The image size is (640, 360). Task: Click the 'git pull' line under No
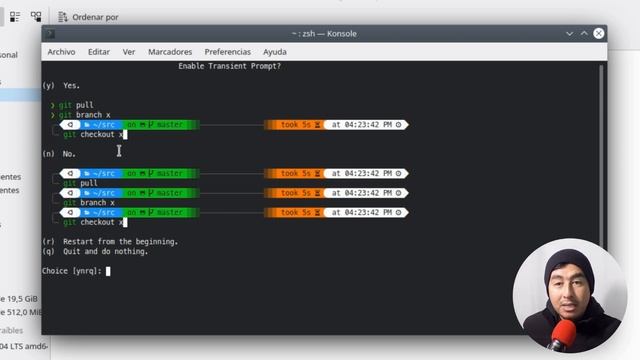[x=80, y=183]
